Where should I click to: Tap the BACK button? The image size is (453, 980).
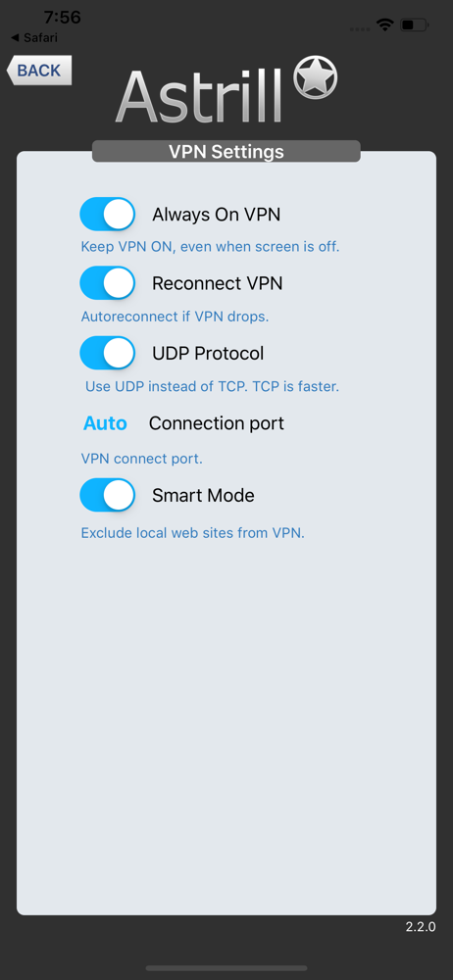[39, 70]
